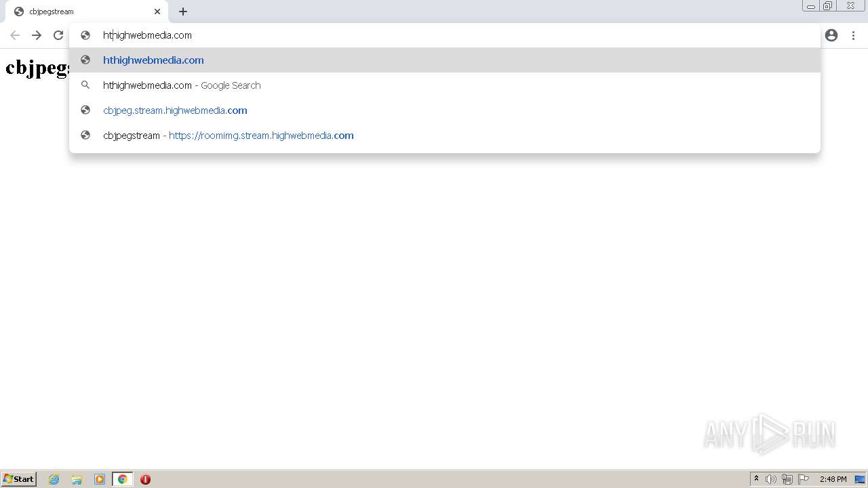Pick the roomimg.stream.highwebmedia.com suggestion
Viewport: 868px width, 488px height.
point(445,136)
